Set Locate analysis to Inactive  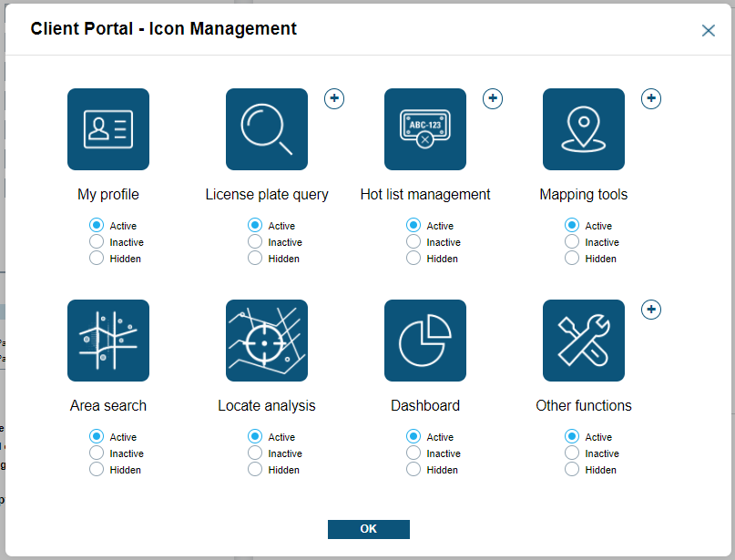click(x=255, y=453)
